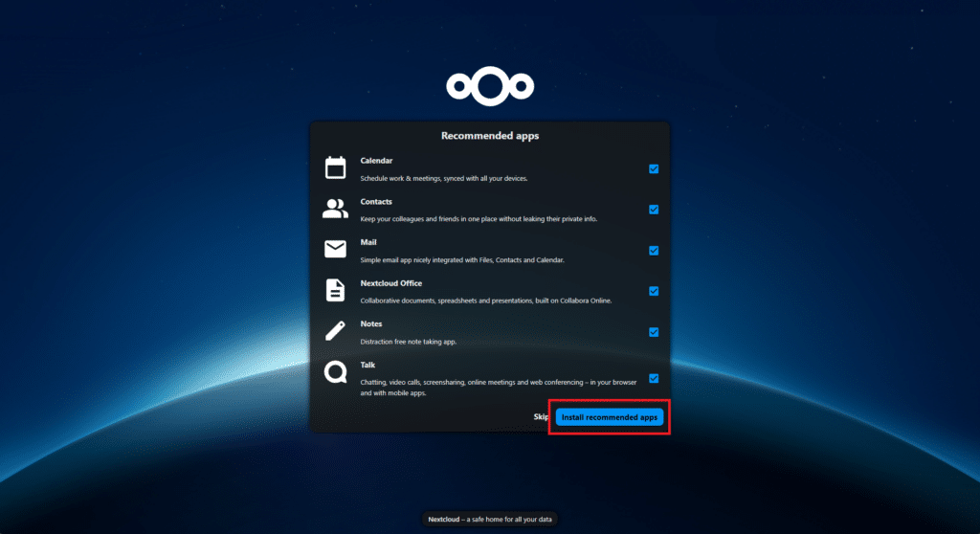Toggle the Mail app checkbox
This screenshot has width=980, height=534.
click(654, 251)
